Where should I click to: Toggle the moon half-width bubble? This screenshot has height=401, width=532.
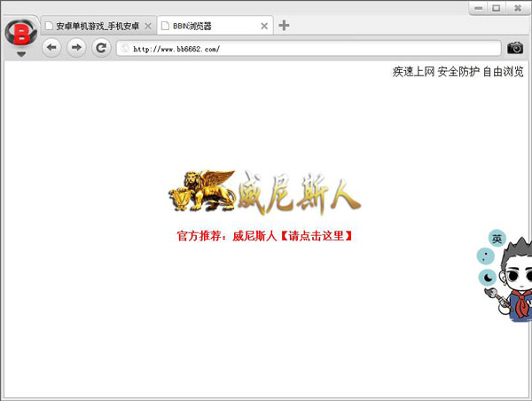488,278
